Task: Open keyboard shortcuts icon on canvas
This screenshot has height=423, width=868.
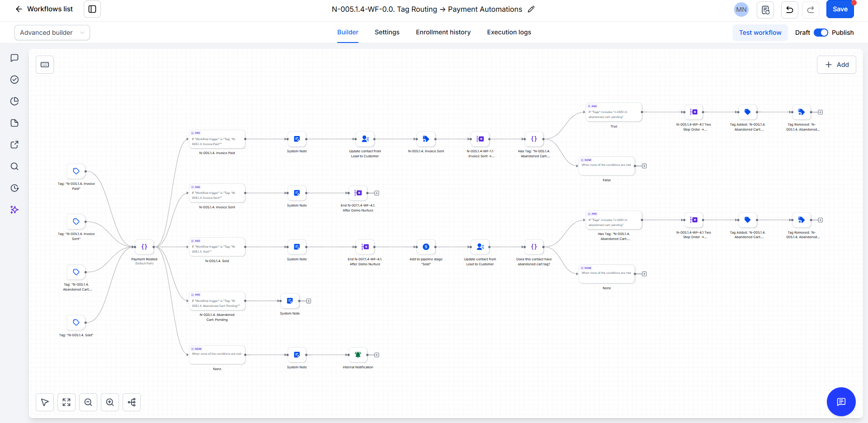Action: [x=45, y=65]
